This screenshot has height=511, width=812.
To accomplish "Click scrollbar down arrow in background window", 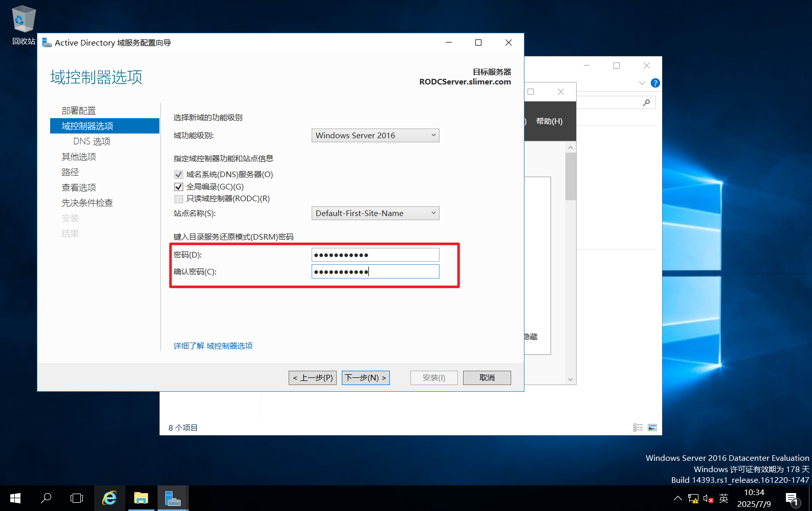I will pyautogui.click(x=570, y=379).
